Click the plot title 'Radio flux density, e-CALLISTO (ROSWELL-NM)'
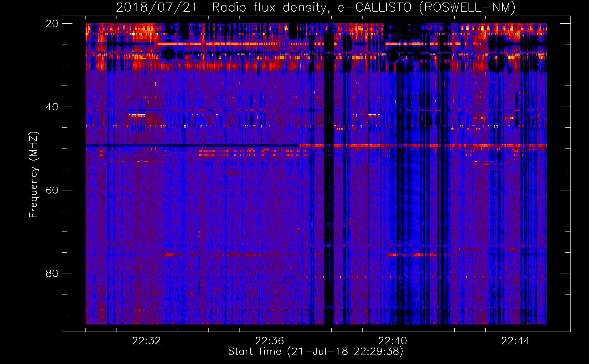This screenshot has width=589, height=364. [363, 7]
